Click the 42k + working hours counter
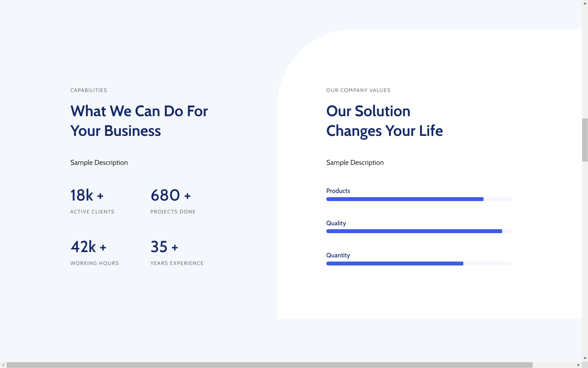The height and width of the screenshot is (368, 588). 88,247
